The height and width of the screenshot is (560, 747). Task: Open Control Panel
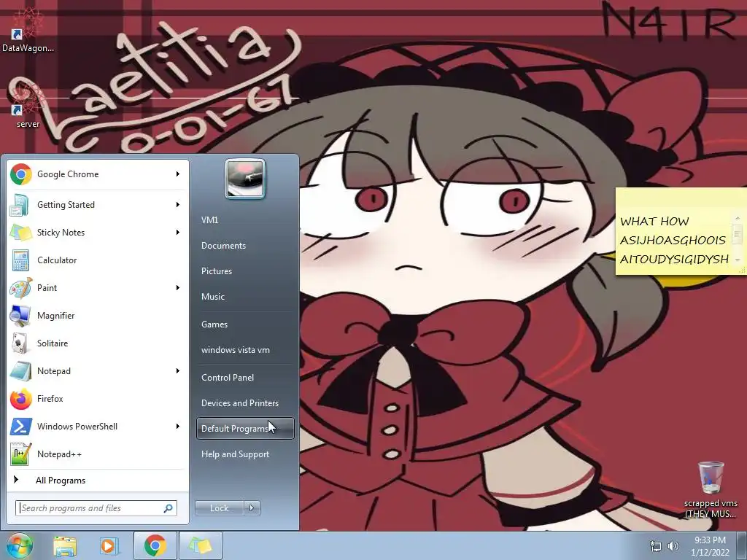click(245, 378)
